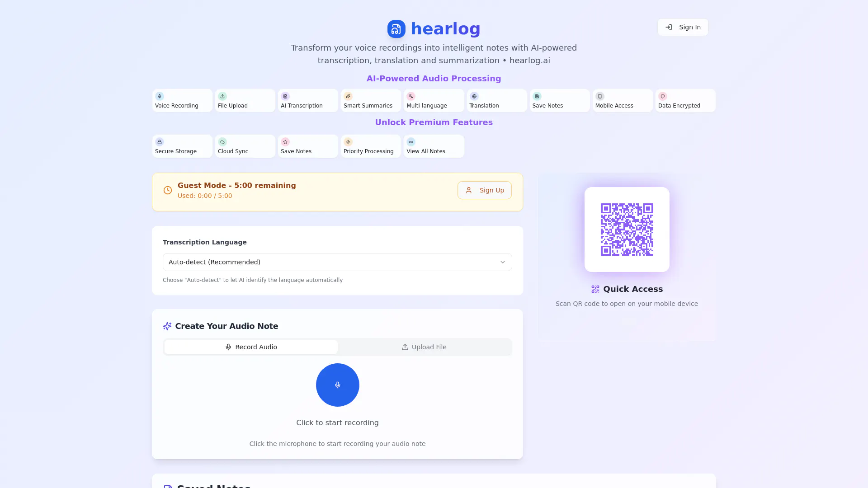Click the Voice Recording feature label

click(177, 106)
